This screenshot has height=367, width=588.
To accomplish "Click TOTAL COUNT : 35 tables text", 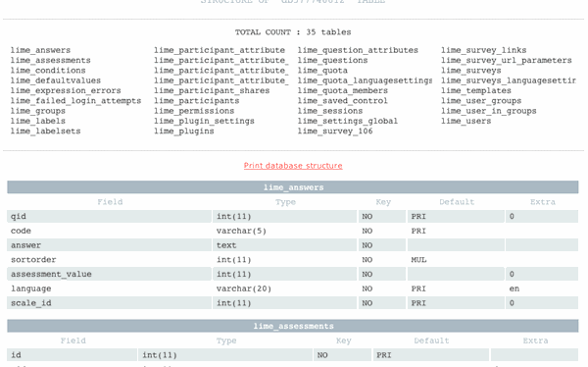I will coord(293,32).
